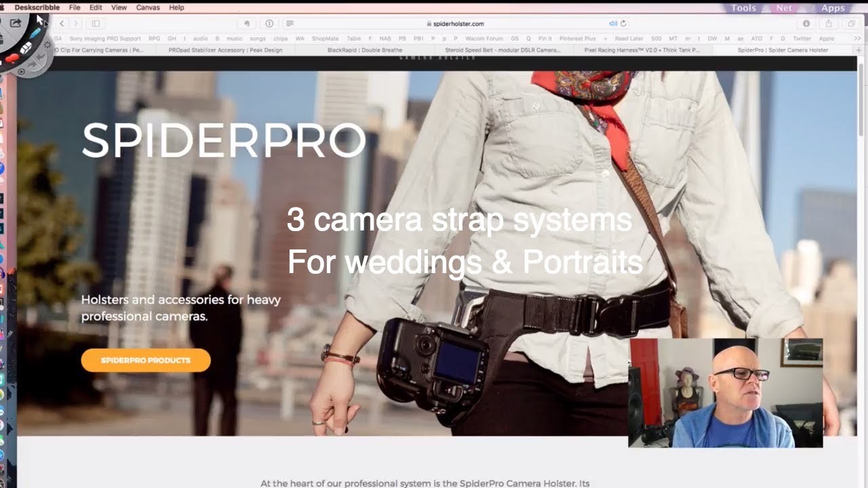Open the Apple bookmark
The width and height of the screenshot is (868, 488).
(x=826, y=39)
